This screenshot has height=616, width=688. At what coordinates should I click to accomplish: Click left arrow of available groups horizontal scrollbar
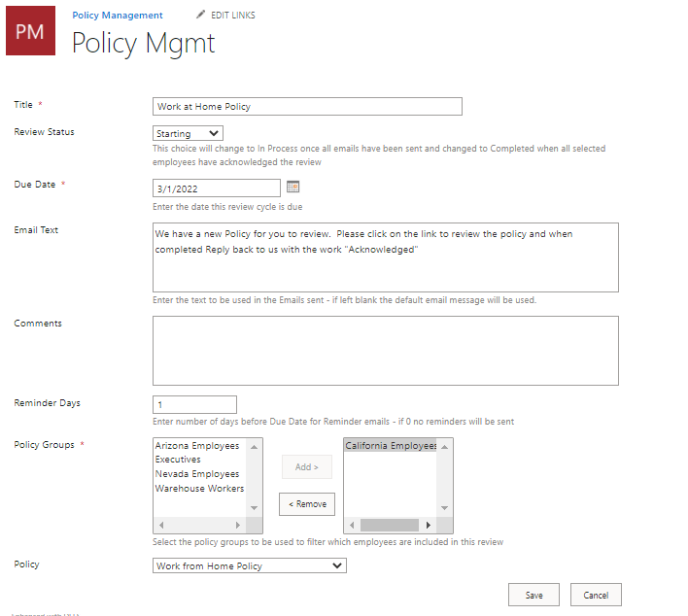[161, 525]
